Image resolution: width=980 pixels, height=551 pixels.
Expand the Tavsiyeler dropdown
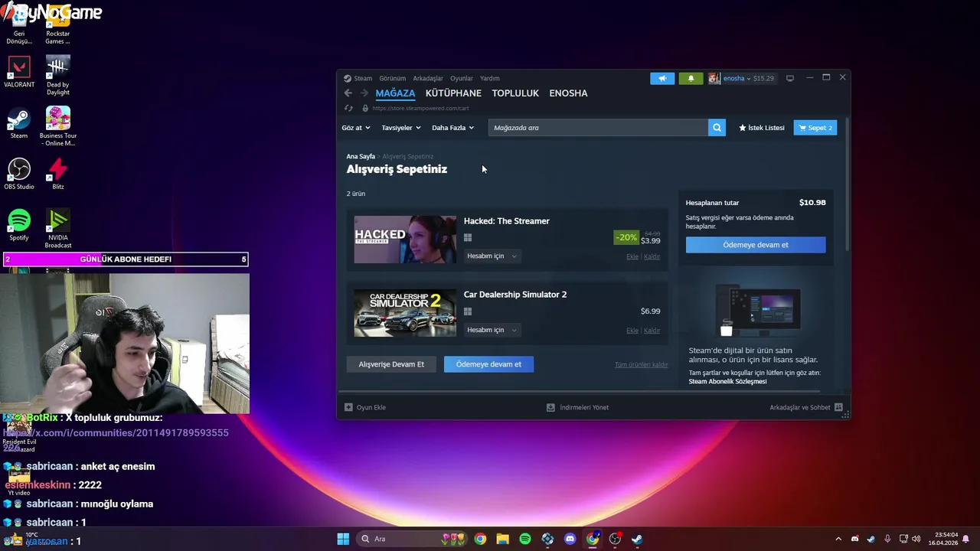[x=401, y=128]
